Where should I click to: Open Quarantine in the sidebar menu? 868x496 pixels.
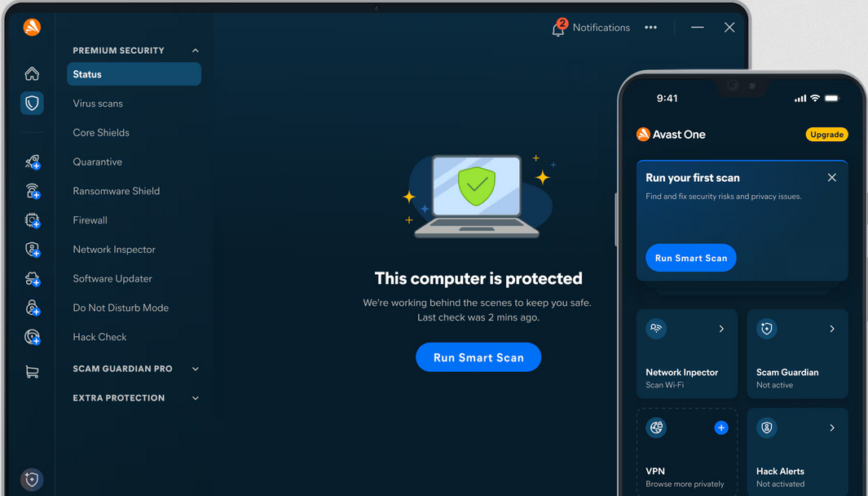pos(98,162)
